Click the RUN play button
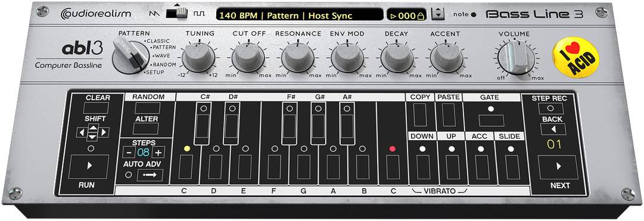The width and height of the screenshot is (644, 221). point(89,166)
